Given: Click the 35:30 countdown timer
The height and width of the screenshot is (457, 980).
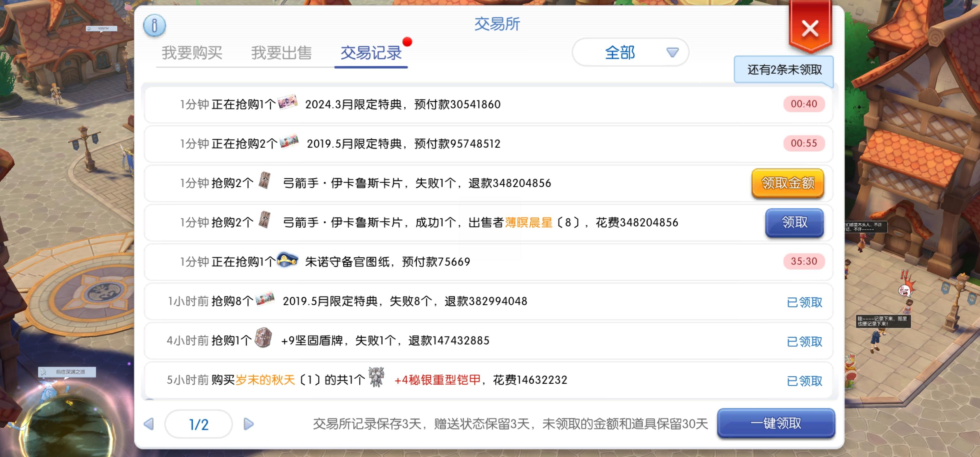Looking at the screenshot, I should click(x=804, y=262).
